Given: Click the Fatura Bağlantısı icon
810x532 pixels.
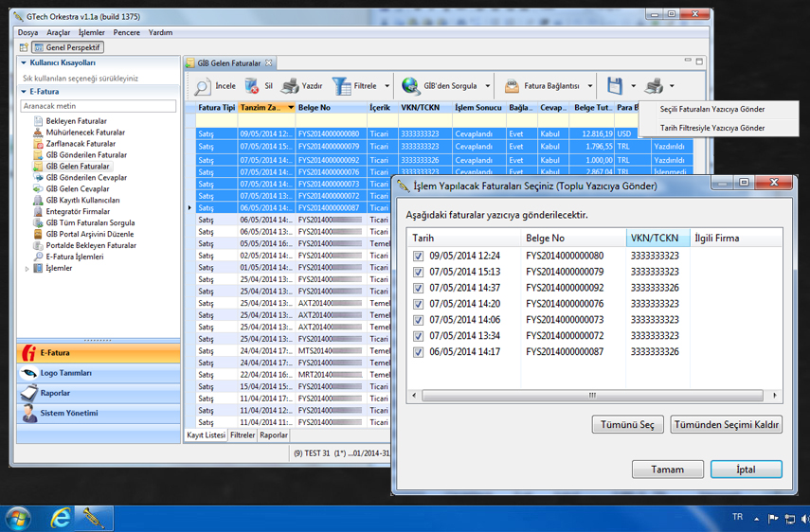Looking at the screenshot, I should (x=512, y=86).
